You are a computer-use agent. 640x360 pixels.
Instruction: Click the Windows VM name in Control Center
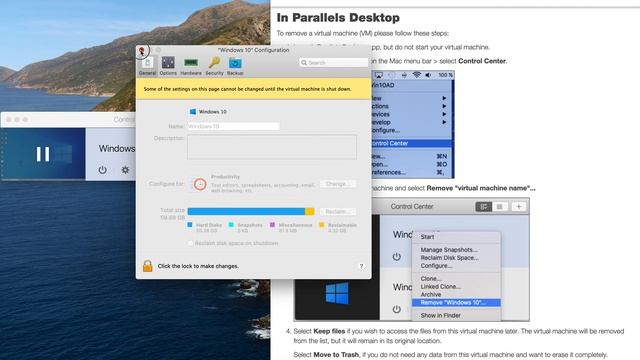117,149
